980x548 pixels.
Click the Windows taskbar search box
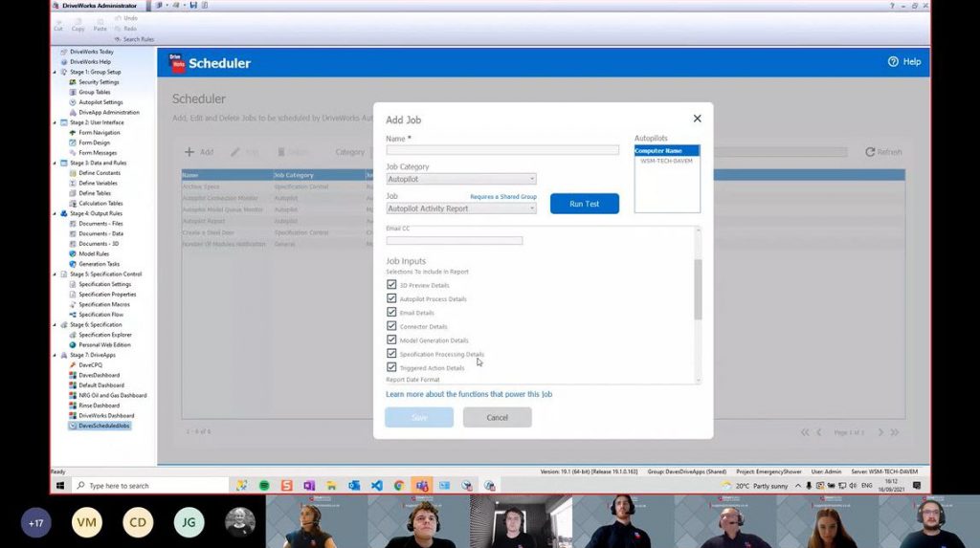pos(150,486)
